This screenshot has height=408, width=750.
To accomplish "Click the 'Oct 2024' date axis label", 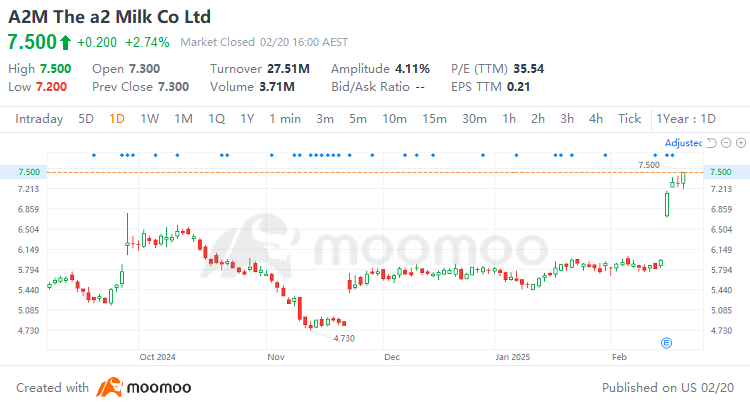I will click(x=157, y=357).
